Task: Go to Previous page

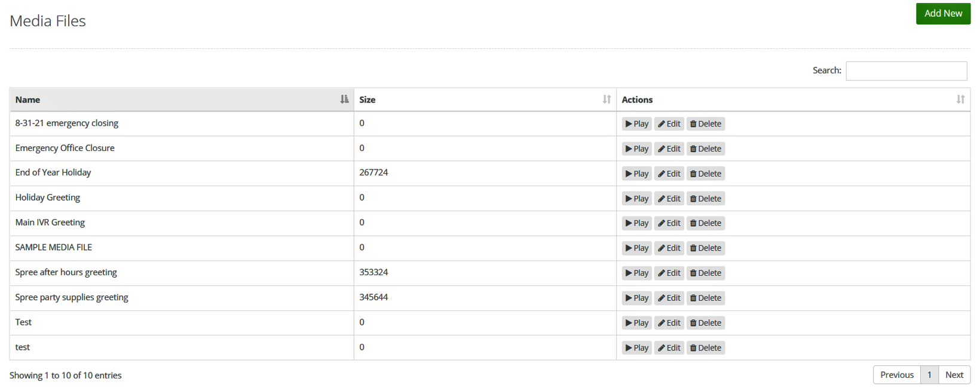Action: pos(896,375)
